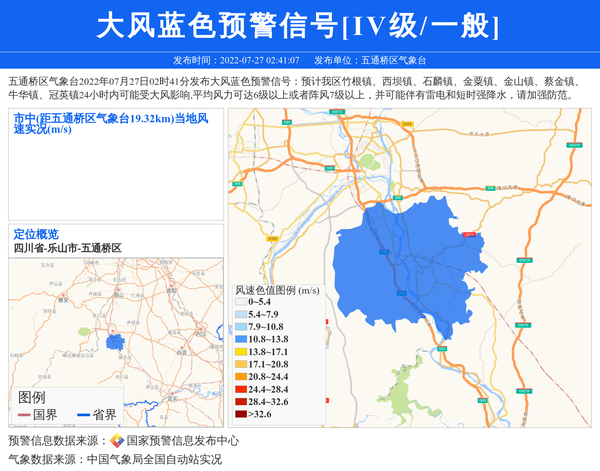Click the 市中 当地风速实况 heading
This screenshot has height=471, width=600.
(110, 123)
